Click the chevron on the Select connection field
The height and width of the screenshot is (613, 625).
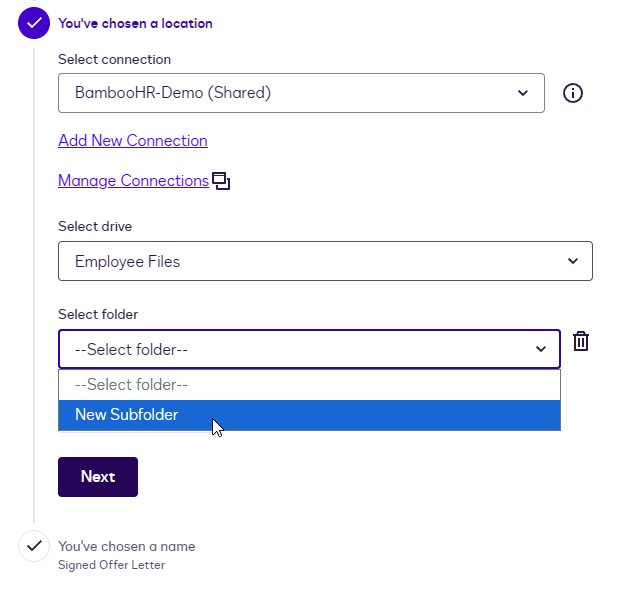coord(523,93)
